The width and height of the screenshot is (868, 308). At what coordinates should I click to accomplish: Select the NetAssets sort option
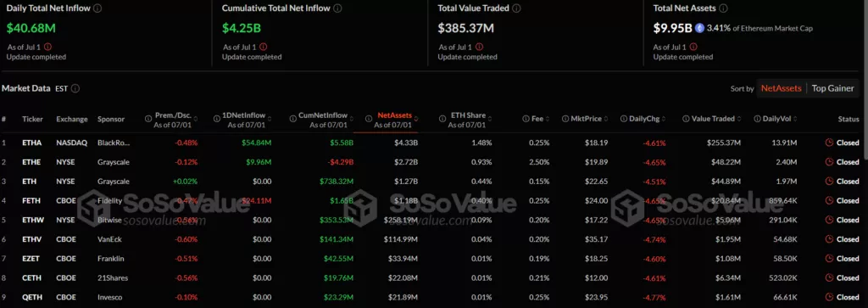click(x=781, y=88)
